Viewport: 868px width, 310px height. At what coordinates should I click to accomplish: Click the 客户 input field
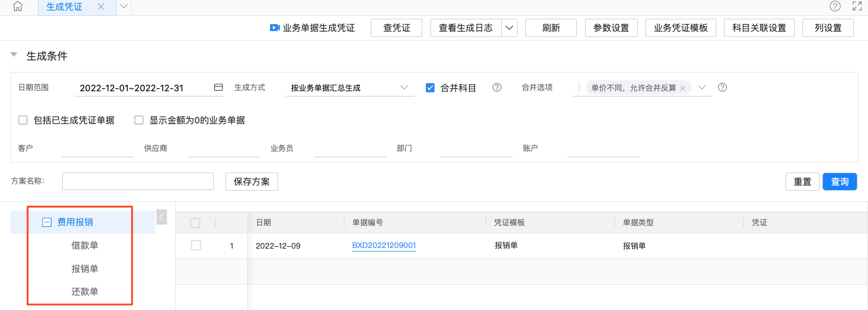97,149
